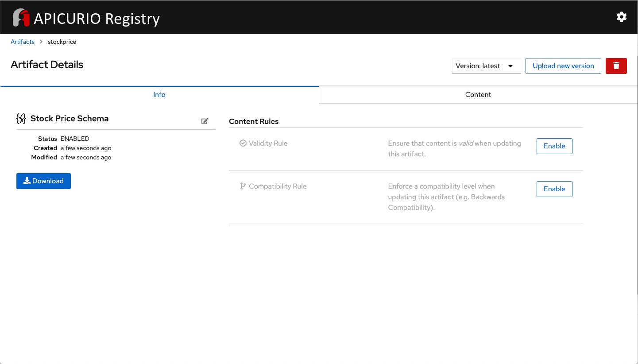Click the APICURIO Registry header title
This screenshot has width=638, height=364.
(97, 19)
